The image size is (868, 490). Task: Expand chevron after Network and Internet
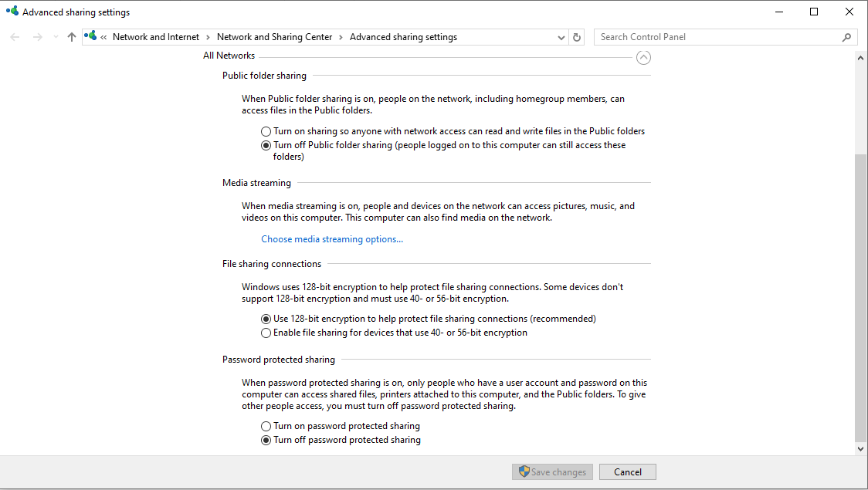[x=209, y=38]
